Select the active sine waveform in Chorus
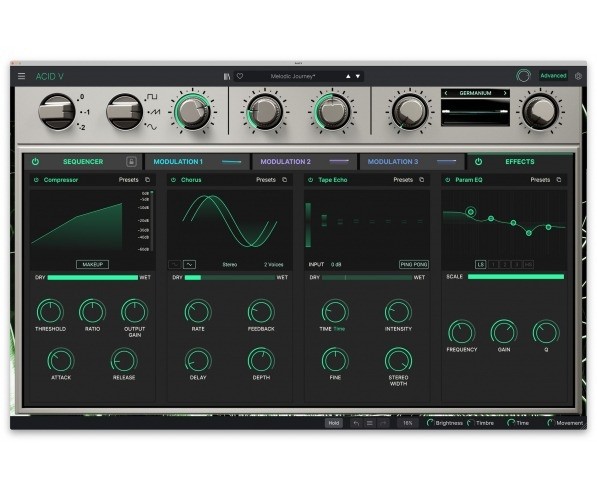Screen dimensions: 597x497 189,264
